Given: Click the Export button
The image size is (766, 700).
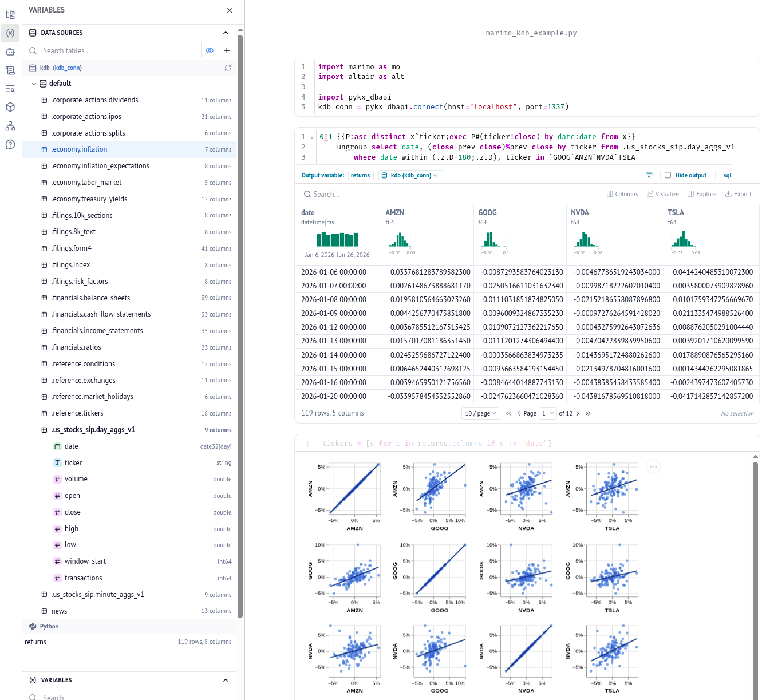Looking at the screenshot, I should 738,194.
